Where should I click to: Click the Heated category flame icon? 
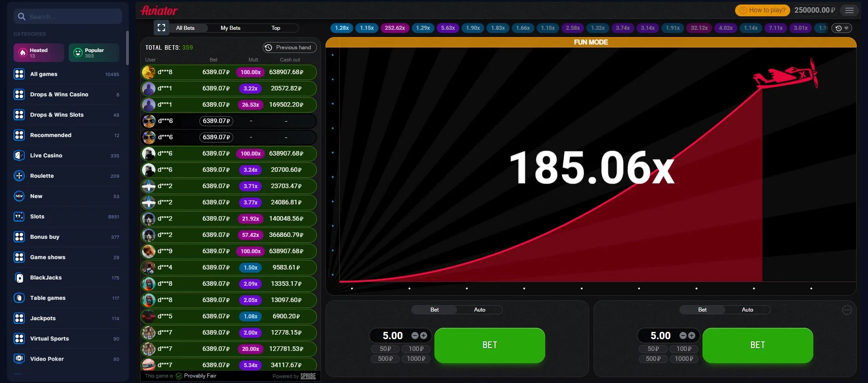tap(23, 53)
